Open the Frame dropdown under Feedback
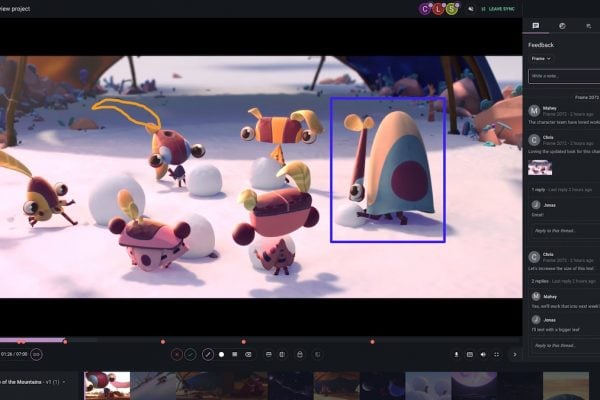This screenshot has width=600, height=400. click(541, 59)
